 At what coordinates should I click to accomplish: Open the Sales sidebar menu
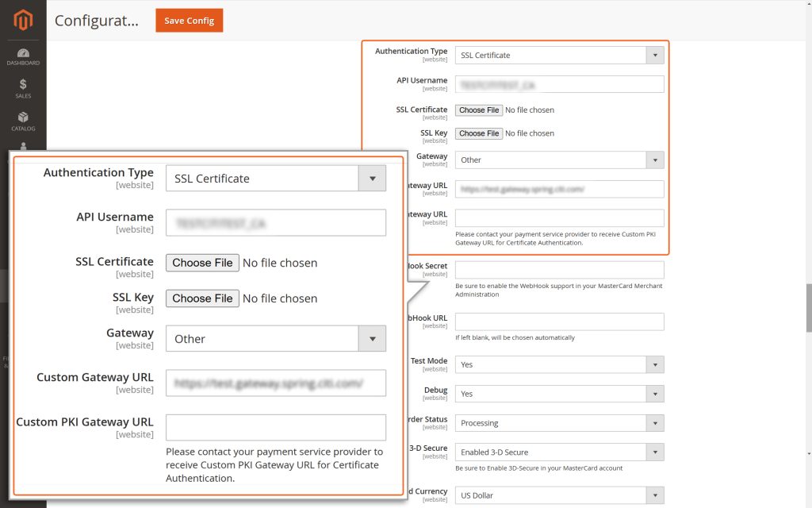23,89
